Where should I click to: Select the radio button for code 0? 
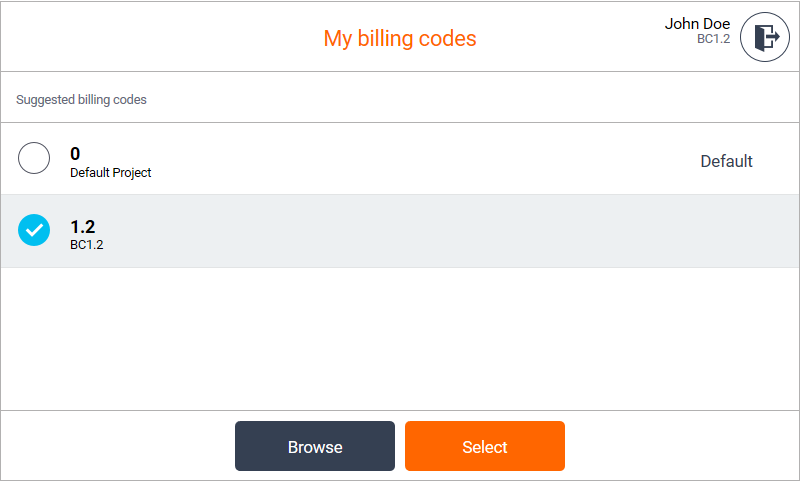point(34,158)
